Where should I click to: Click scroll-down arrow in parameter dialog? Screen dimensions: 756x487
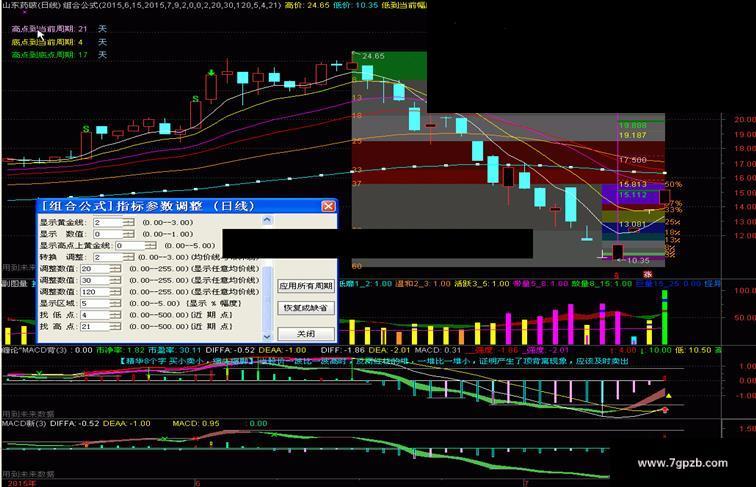pyautogui.click(x=267, y=337)
